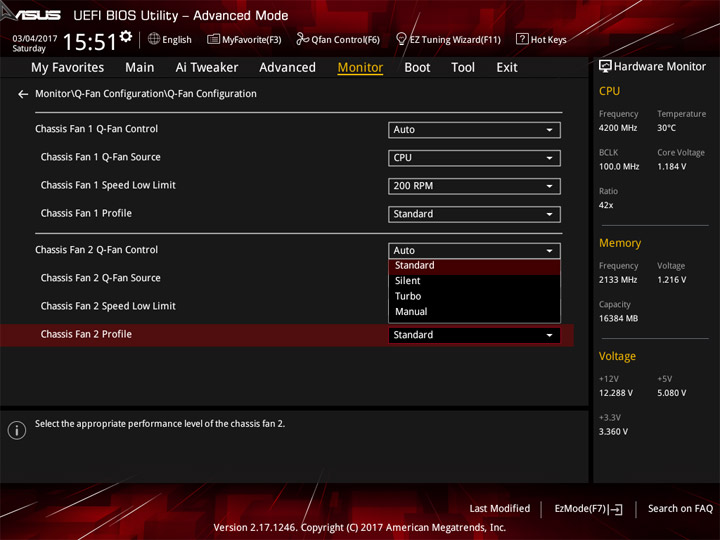Open Chassis Fan 1 Q-Fan Control dropdown
The image size is (720, 540).
pyautogui.click(x=474, y=130)
